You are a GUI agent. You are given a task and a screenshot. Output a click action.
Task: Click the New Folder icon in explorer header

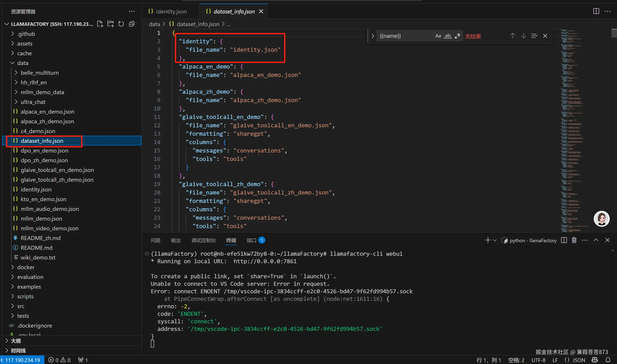111,24
